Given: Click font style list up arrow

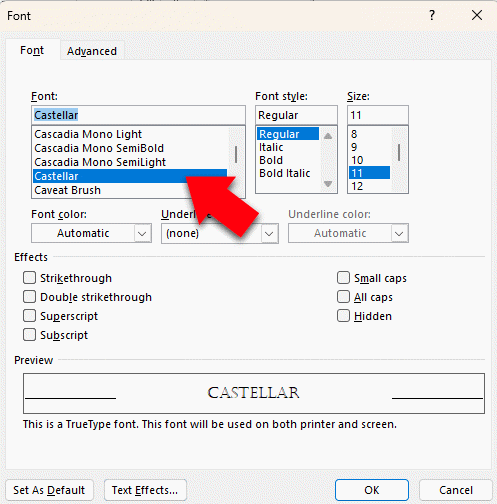Looking at the screenshot, I should (328, 135).
